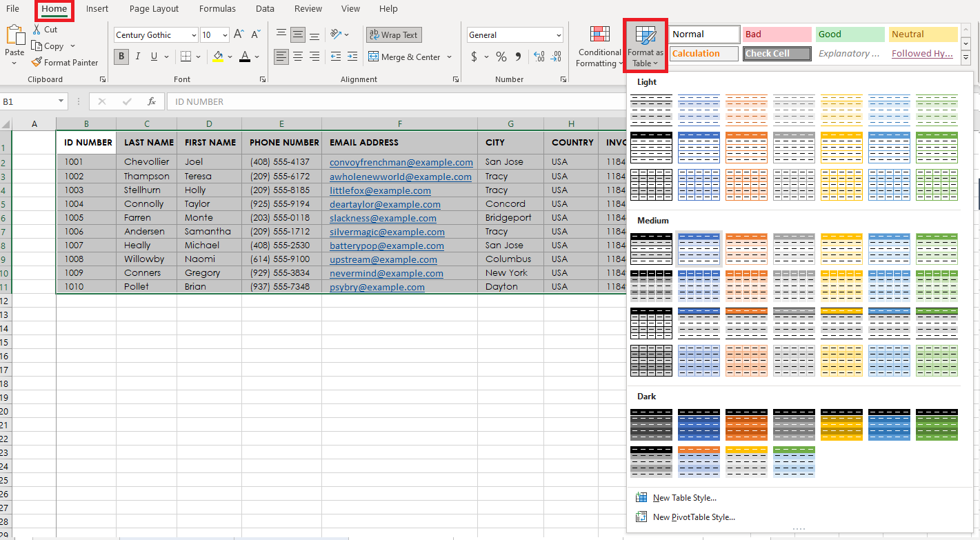This screenshot has height=540, width=980.
Task: Open the Name Box dropdown arrow
Action: pos(61,101)
